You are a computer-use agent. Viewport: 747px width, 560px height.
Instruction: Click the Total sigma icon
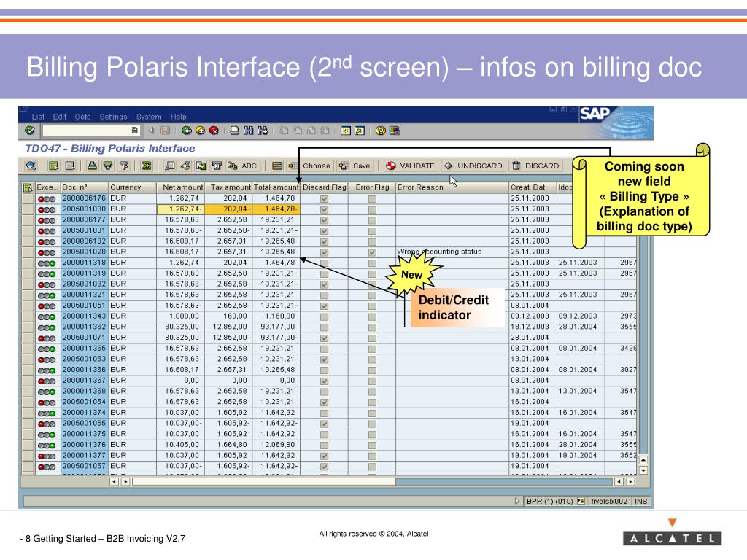pyautogui.click(x=147, y=166)
